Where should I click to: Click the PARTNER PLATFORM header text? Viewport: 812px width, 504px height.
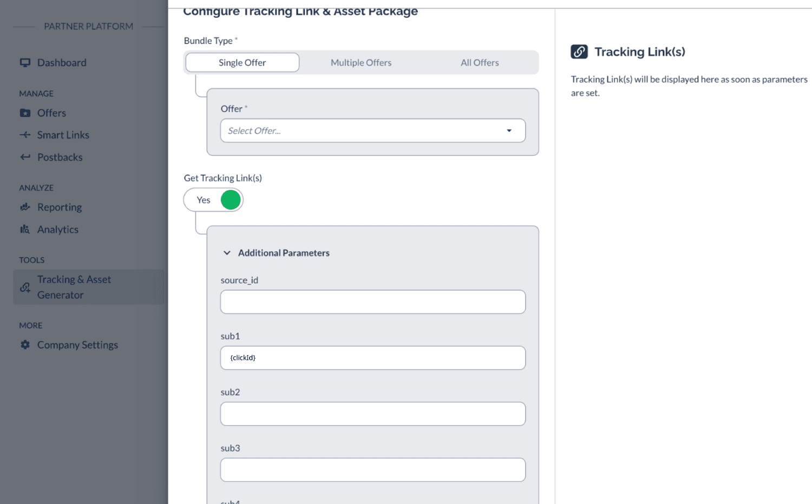click(89, 27)
